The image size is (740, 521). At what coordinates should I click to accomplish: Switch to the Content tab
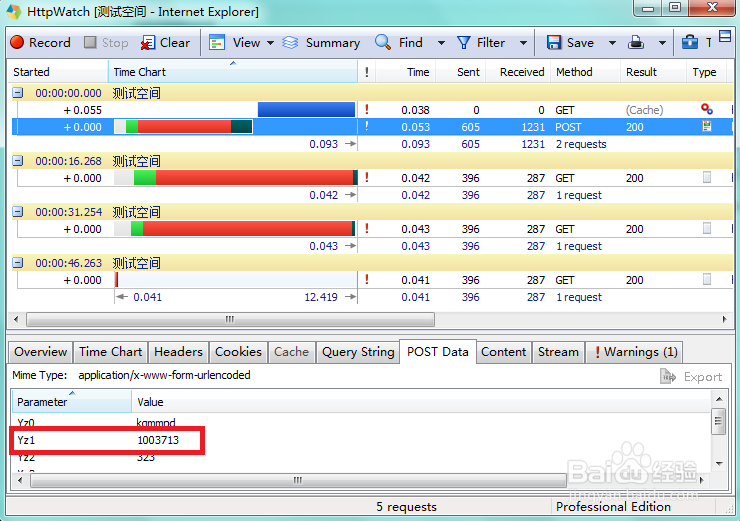click(504, 352)
